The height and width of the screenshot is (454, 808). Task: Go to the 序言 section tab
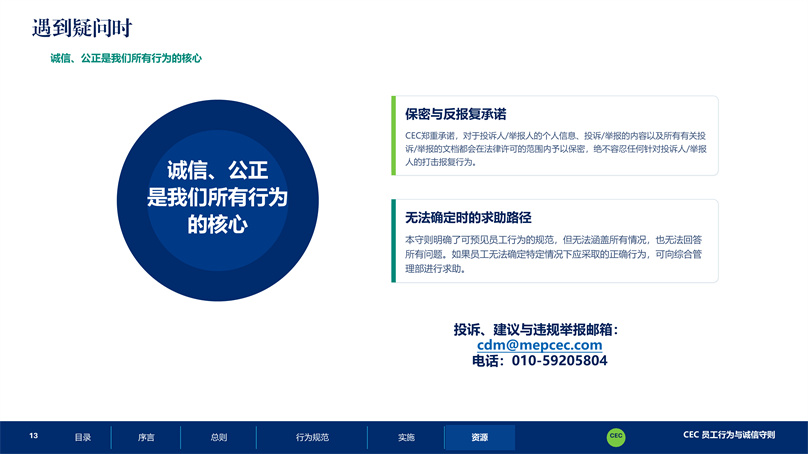point(146,437)
